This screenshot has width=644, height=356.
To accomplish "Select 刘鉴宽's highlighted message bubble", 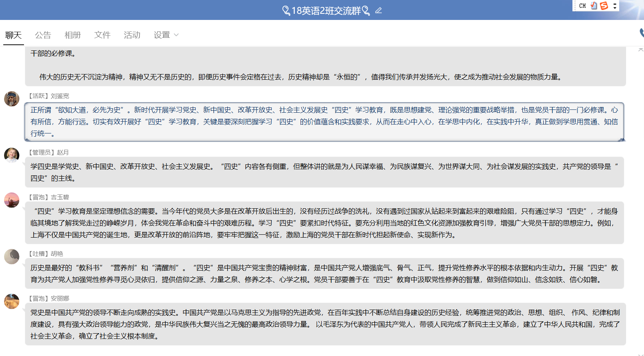I will [x=324, y=122].
